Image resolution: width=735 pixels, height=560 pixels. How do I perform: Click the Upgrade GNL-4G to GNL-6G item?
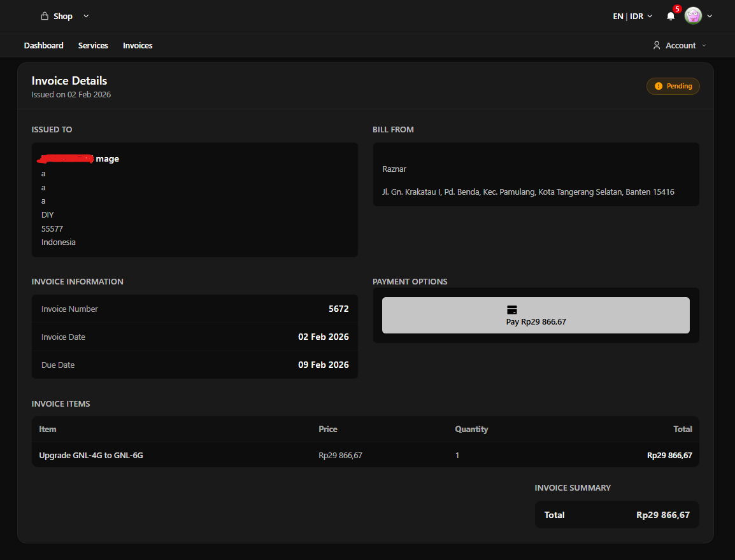tap(91, 456)
